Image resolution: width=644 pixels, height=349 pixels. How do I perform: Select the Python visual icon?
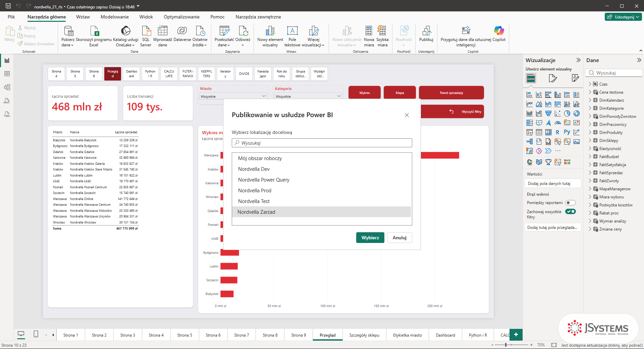click(x=567, y=132)
